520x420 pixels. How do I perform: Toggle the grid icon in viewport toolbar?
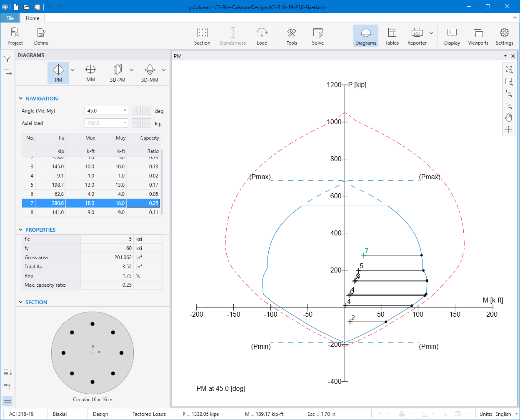[x=509, y=130]
